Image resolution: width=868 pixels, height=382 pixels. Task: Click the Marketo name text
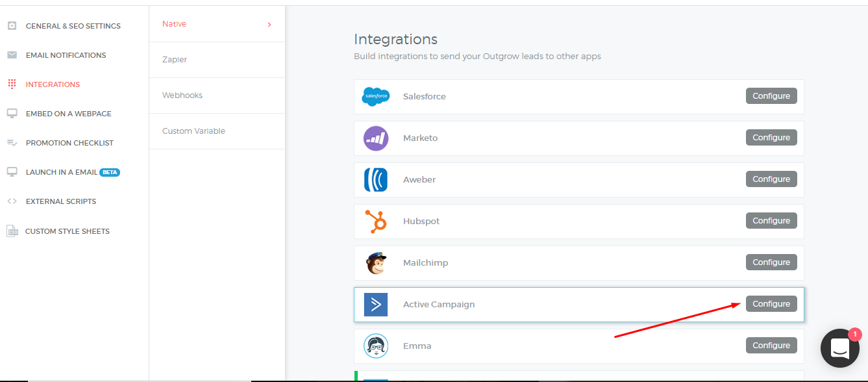pos(420,138)
